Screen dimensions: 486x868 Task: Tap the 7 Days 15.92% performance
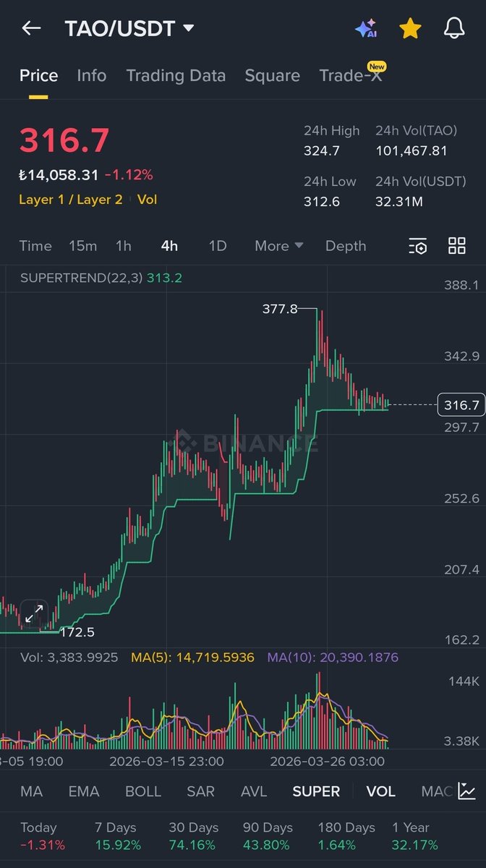(x=118, y=836)
